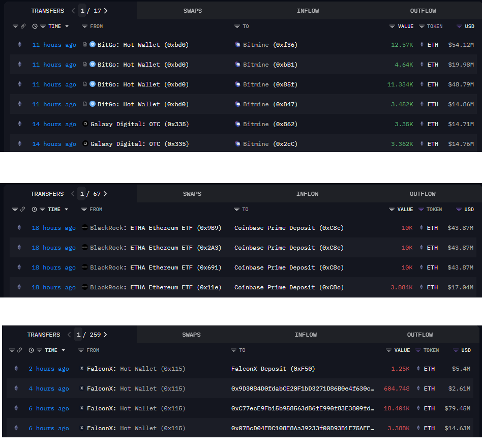Open TIME filter icon in the 17-page panel

click(43, 26)
